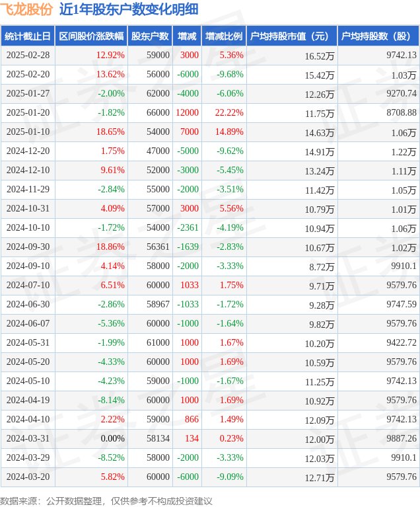Image resolution: width=420 pixels, height=507 pixels.
Task: Click the 2024-03-20 date cell
Action: click(x=28, y=477)
